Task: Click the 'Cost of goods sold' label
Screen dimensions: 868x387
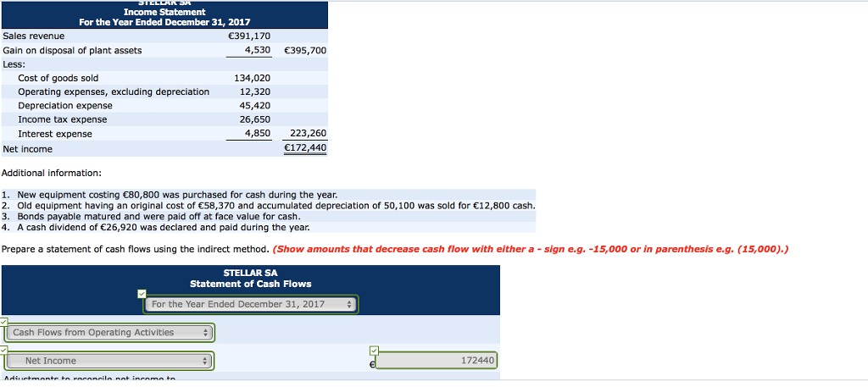Action: point(58,78)
